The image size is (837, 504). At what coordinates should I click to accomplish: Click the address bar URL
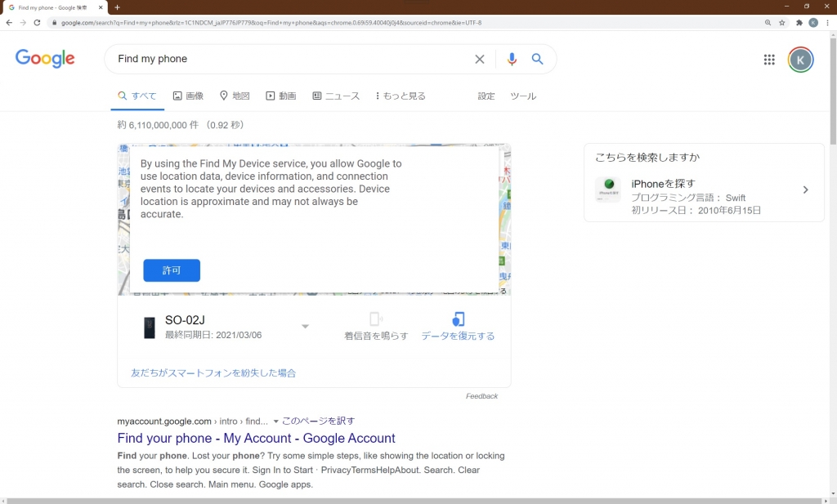pyautogui.click(x=271, y=23)
